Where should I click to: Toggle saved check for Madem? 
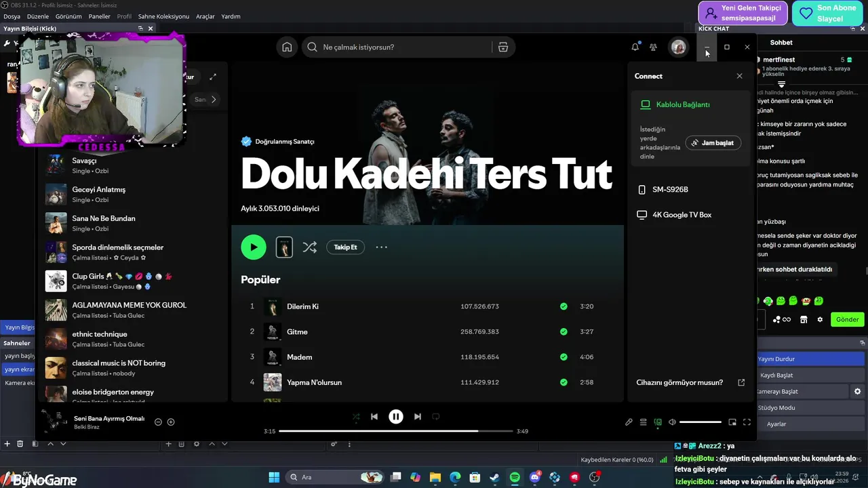pos(564,357)
